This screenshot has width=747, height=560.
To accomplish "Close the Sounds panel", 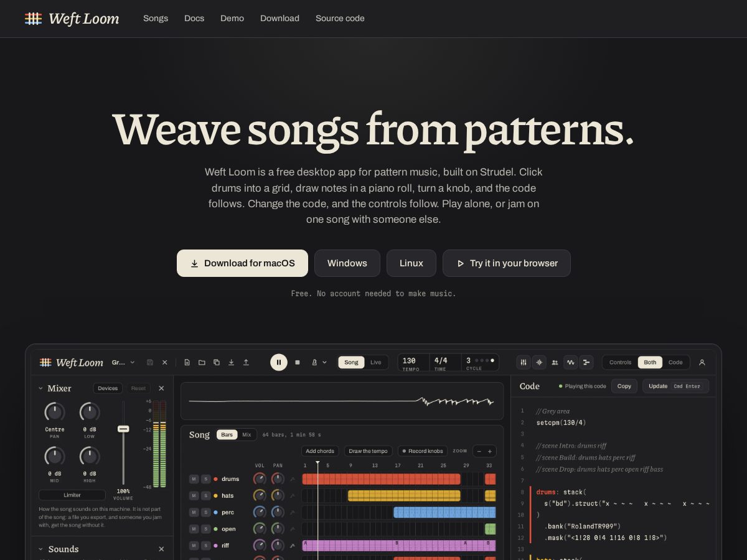I will 161,549.
